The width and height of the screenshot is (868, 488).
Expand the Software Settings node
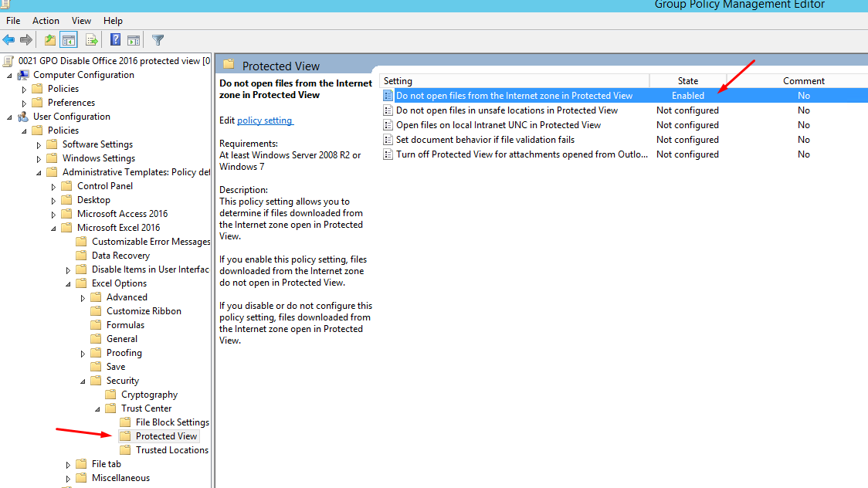[x=39, y=145]
